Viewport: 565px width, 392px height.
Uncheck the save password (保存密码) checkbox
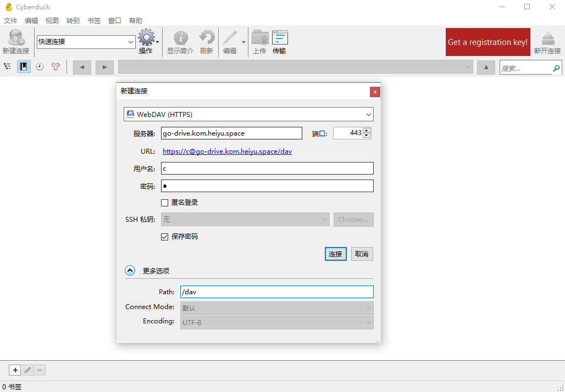[165, 237]
